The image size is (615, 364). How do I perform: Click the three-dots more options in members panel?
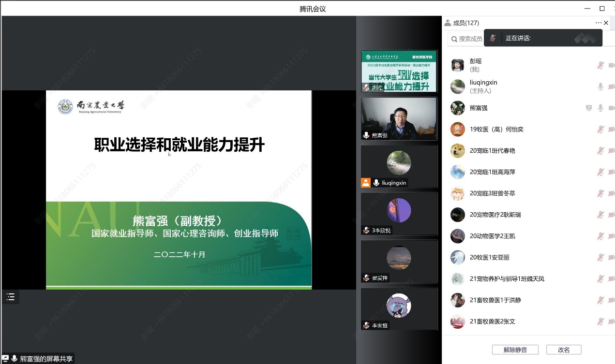[599, 23]
